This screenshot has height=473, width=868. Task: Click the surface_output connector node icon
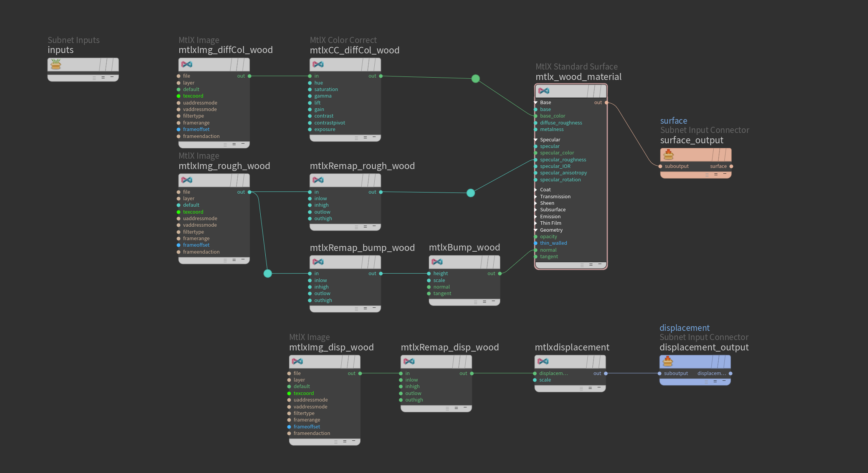click(x=668, y=154)
